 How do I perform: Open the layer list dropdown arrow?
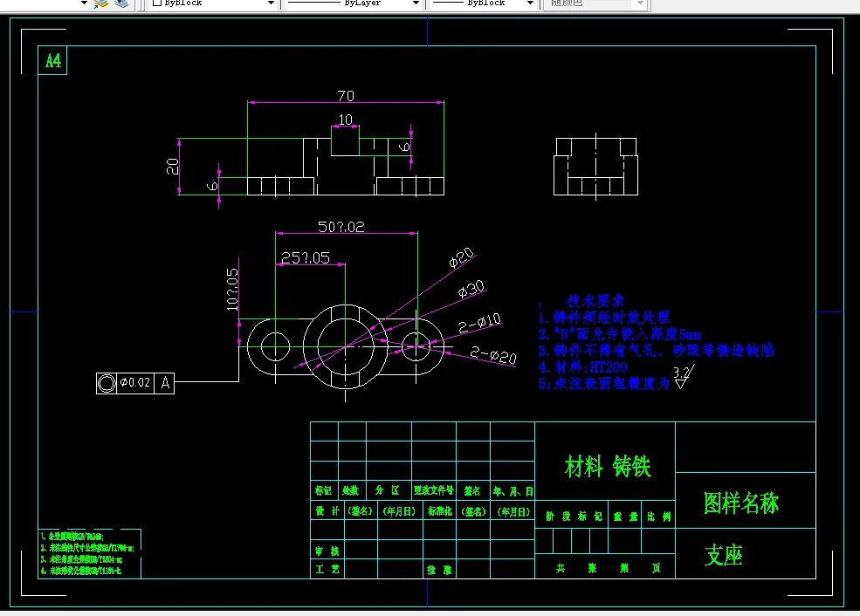coord(84,3)
